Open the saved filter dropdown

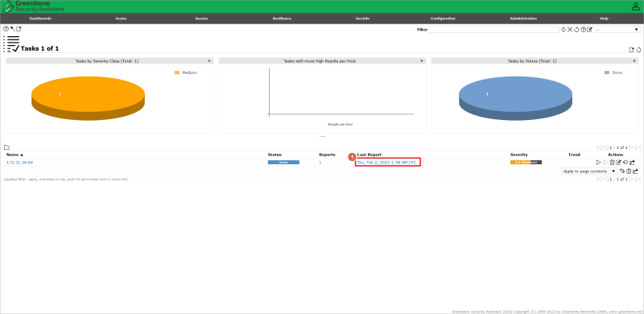617,30
